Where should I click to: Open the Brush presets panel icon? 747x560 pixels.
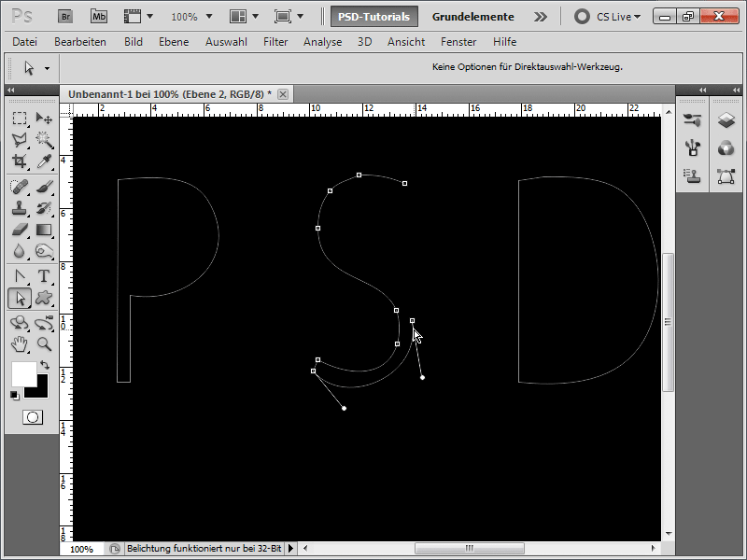692,120
